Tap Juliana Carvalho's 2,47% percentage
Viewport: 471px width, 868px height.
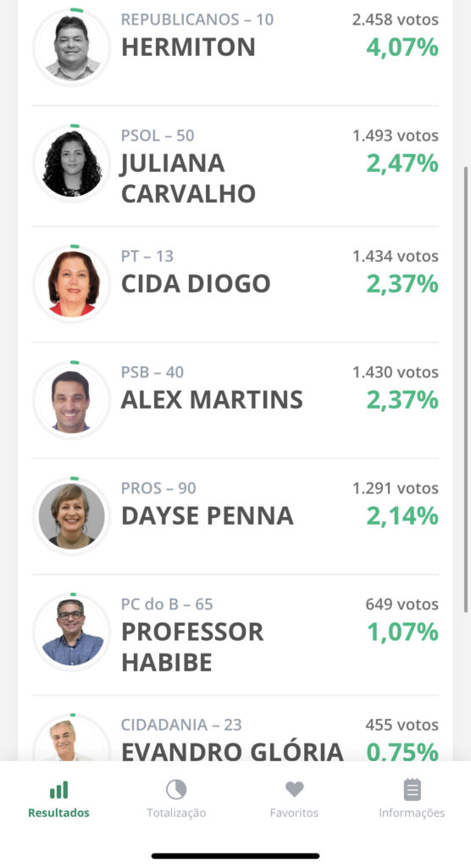[402, 164]
